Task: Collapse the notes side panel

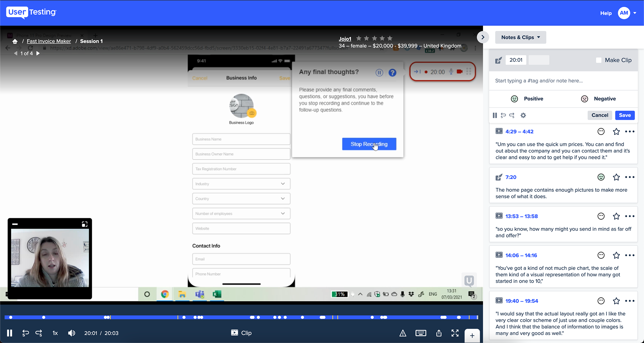Action: tap(483, 37)
